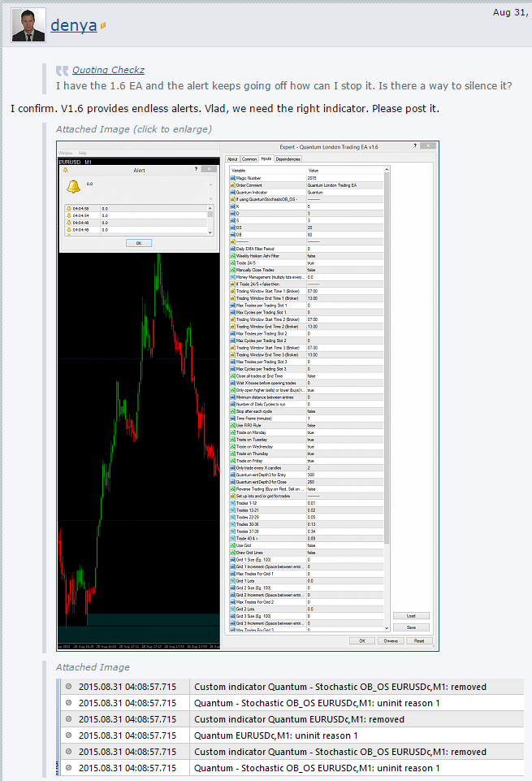532x781 pixels.
Task: Click the Quantum Indicator variable icon
Action: (232, 193)
